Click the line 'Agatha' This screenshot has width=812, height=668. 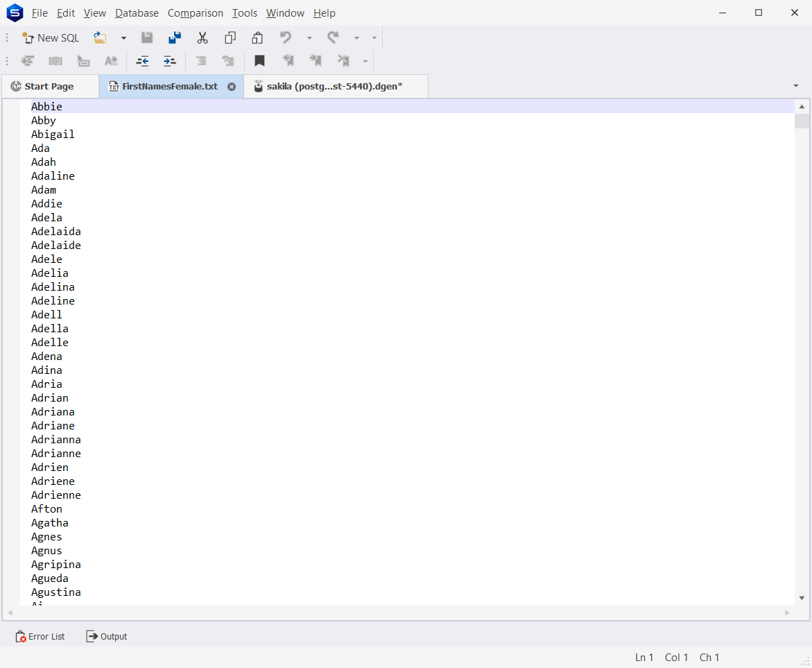(50, 523)
